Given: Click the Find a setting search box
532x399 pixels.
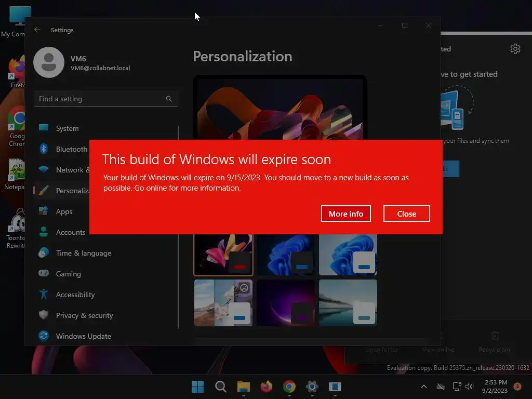Looking at the screenshot, I should (x=106, y=99).
